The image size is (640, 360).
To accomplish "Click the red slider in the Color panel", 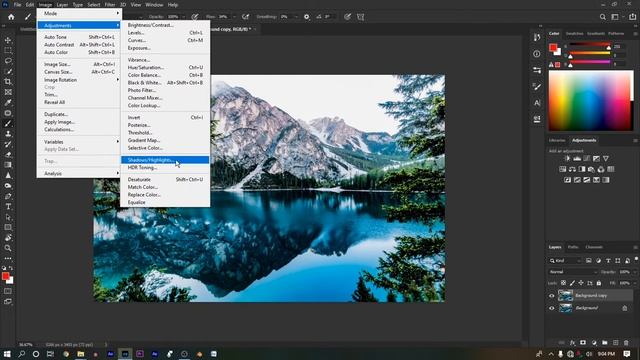I will pyautogui.click(x=590, y=44).
